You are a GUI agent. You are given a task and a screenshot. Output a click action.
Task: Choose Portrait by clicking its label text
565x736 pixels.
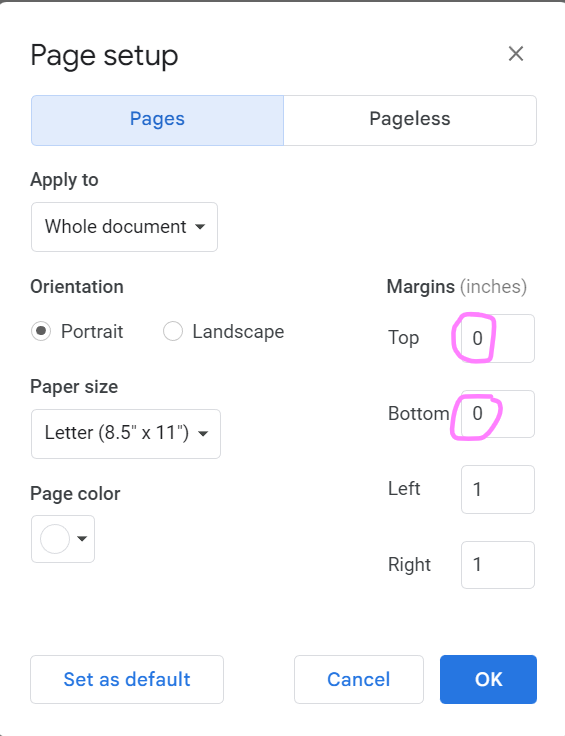coord(92,331)
